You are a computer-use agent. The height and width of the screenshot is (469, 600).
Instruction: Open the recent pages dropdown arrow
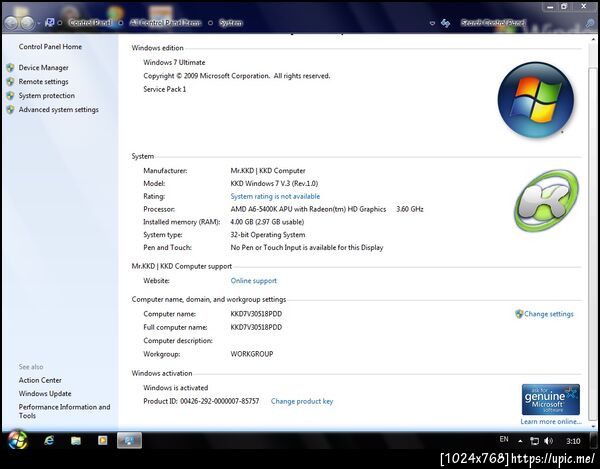point(39,23)
